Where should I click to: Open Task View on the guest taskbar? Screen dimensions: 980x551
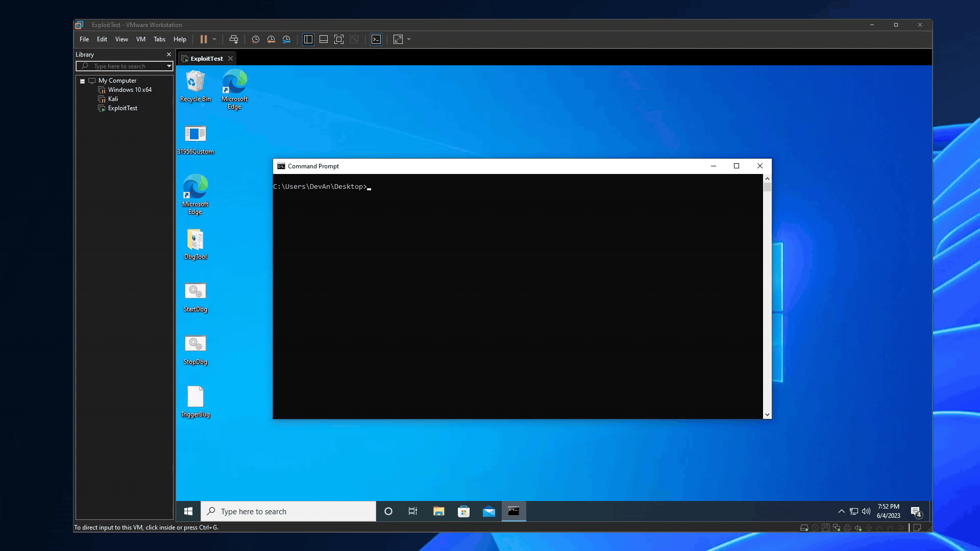tap(413, 511)
